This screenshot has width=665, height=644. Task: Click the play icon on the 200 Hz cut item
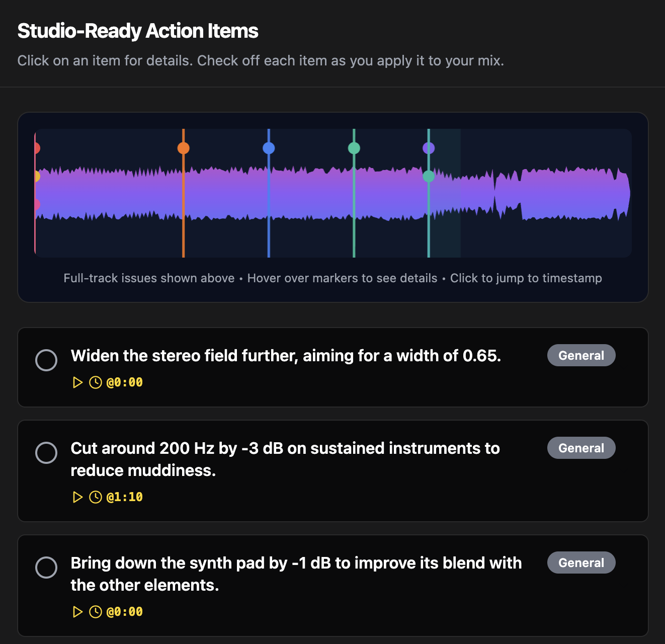click(78, 497)
